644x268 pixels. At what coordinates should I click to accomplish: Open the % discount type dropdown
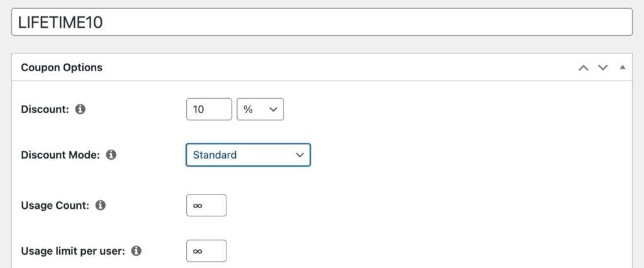[260, 109]
